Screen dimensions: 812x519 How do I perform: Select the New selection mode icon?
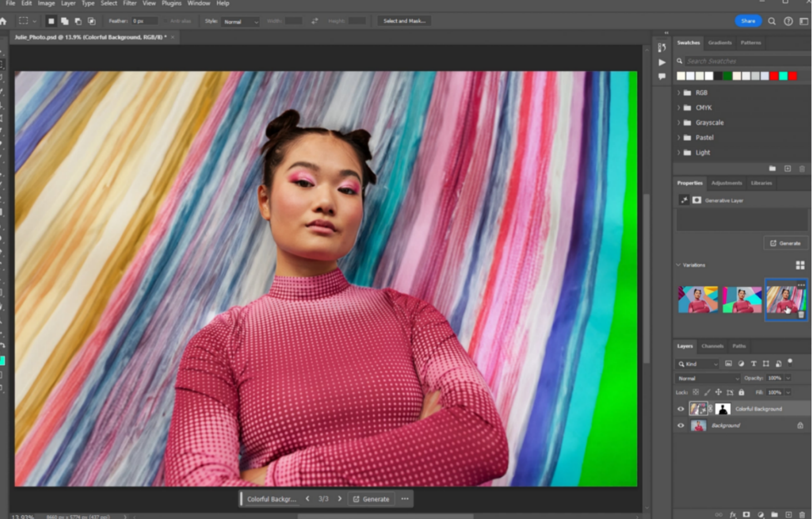51,21
